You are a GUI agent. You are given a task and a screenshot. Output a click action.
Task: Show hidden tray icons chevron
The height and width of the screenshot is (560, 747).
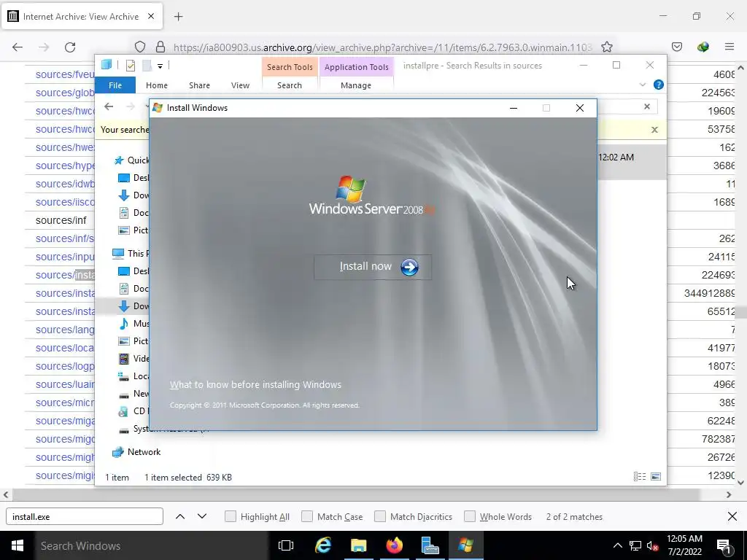[x=617, y=545]
